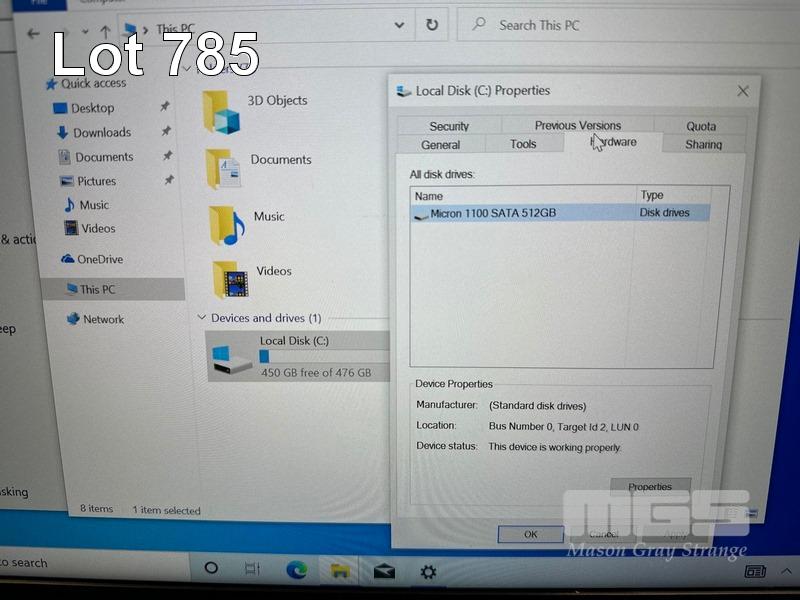Open Settings gear in the taskbar

click(428, 571)
